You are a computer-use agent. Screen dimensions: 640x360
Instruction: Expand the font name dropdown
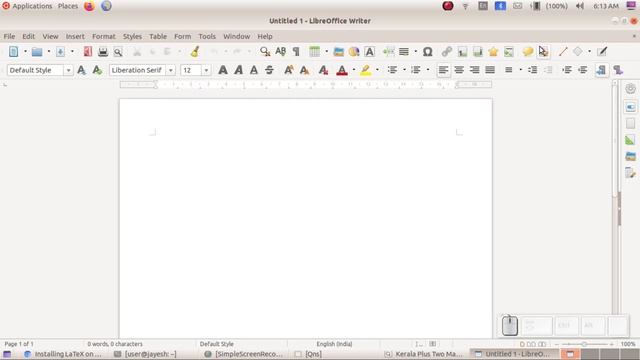[x=171, y=70]
